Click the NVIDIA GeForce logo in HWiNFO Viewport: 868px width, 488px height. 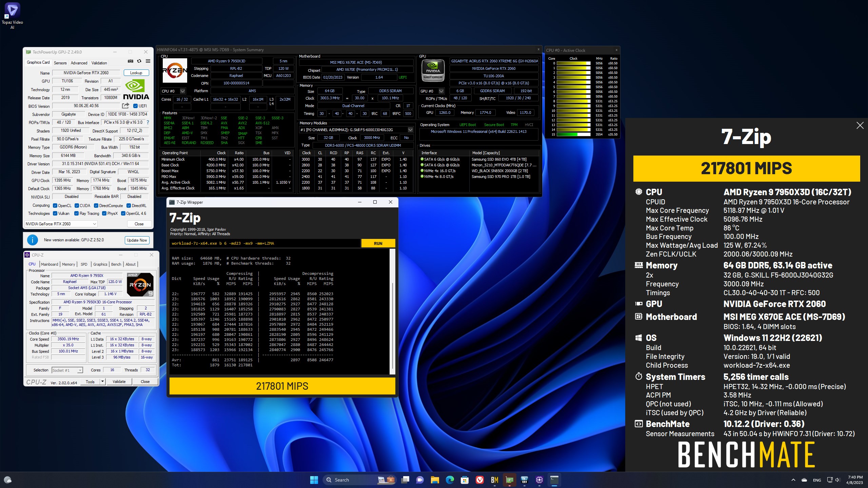pos(433,71)
